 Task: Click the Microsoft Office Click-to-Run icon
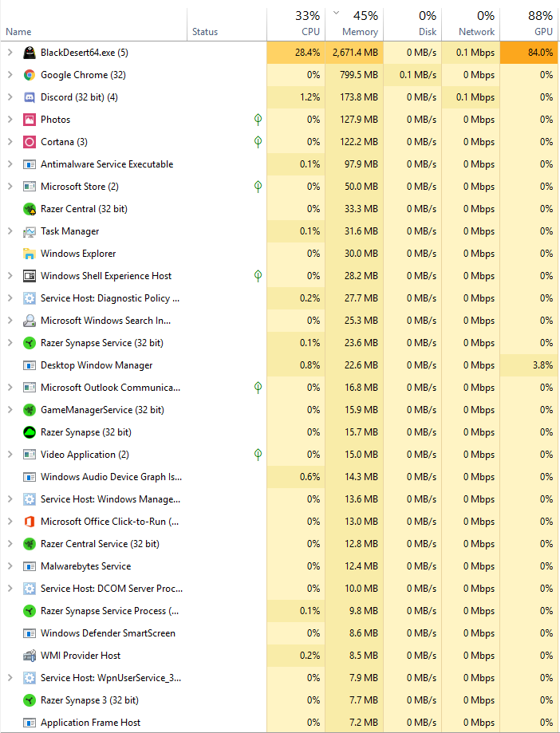pos(30,522)
